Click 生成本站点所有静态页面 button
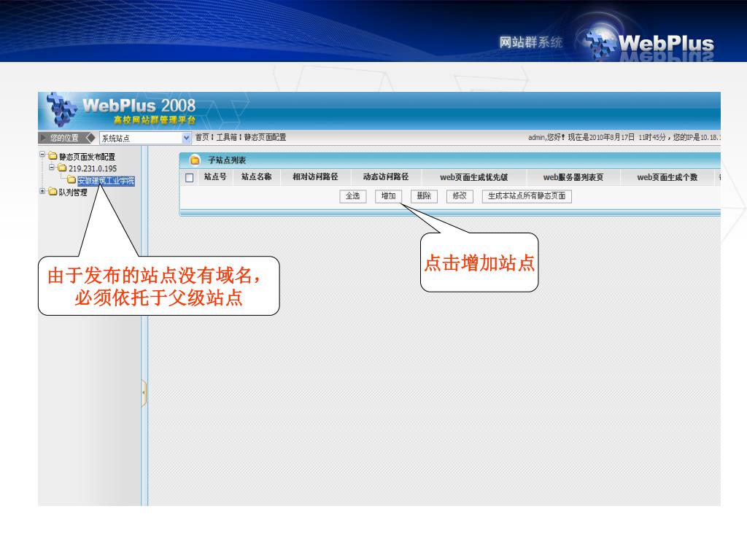This screenshot has width=747, height=560. tap(527, 196)
